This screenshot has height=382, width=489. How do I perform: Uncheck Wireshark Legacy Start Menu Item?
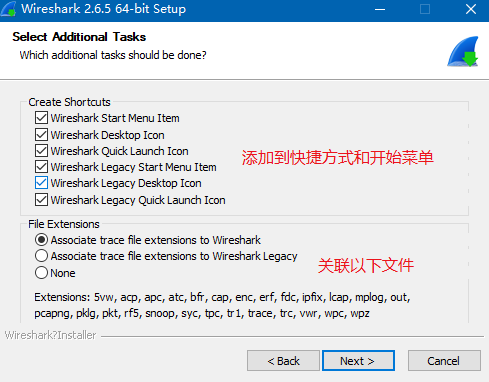pyautogui.click(x=41, y=167)
